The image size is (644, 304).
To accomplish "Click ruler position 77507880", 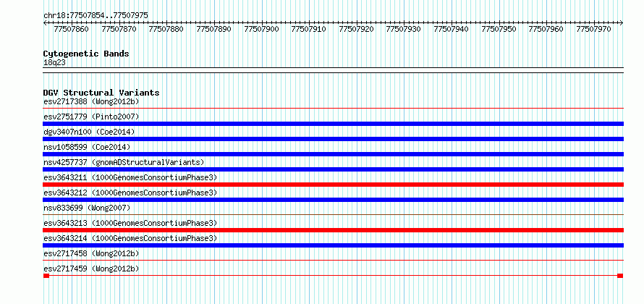I will click(x=166, y=29).
